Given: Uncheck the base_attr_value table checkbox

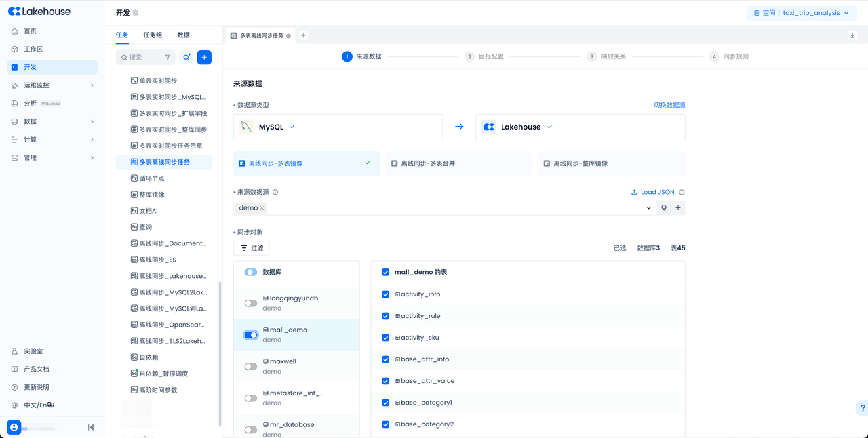Looking at the screenshot, I should [385, 381].
